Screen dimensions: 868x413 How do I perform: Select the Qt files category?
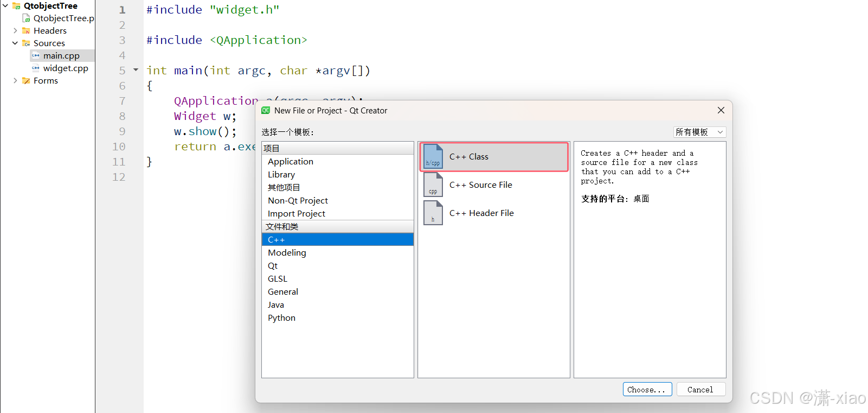pos(337,265)
